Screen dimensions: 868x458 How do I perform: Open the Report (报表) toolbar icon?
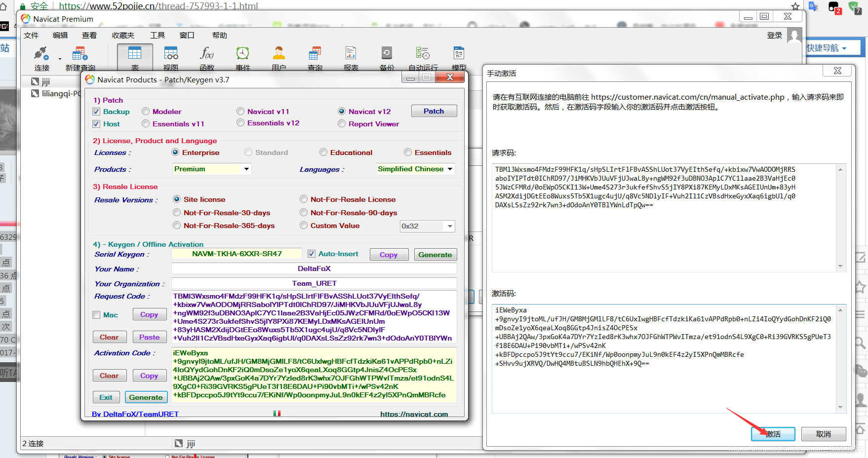pyautogui.click(x=351, y=58)
